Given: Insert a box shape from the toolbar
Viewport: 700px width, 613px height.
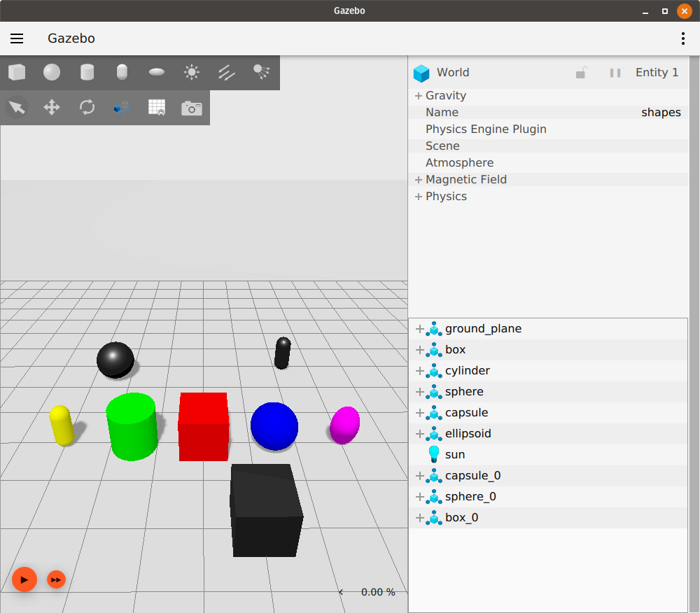Looking at the screenshot, I should (x=17, y=72).
